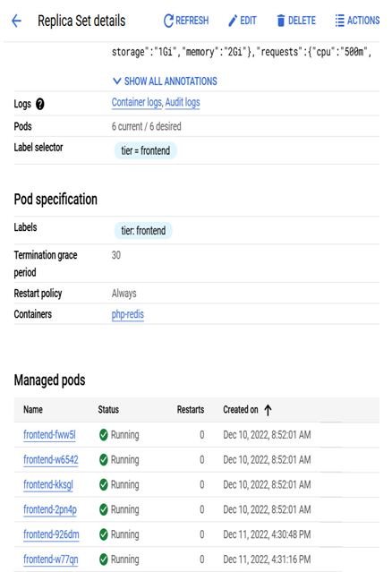Click the Name column header
Image resolution: width=392 pixels, height=572 pixels.
coord(33,410)
